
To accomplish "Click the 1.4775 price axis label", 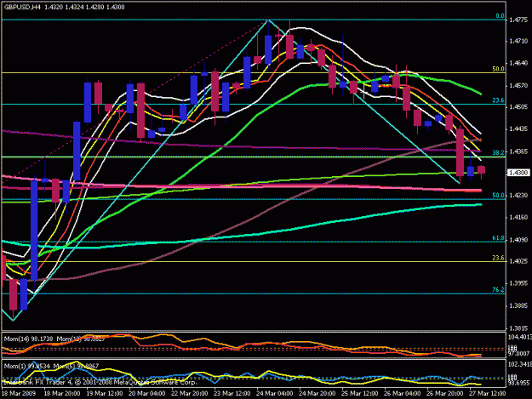I will (518, 20).
